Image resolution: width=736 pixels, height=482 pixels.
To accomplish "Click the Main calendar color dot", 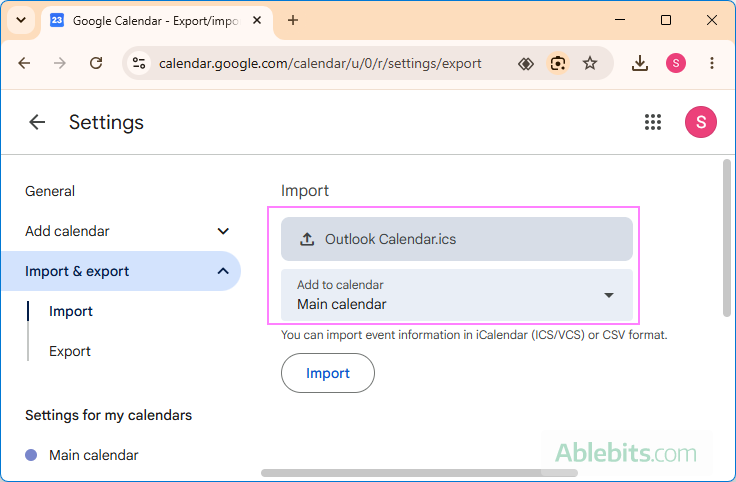I will [31, 455].
